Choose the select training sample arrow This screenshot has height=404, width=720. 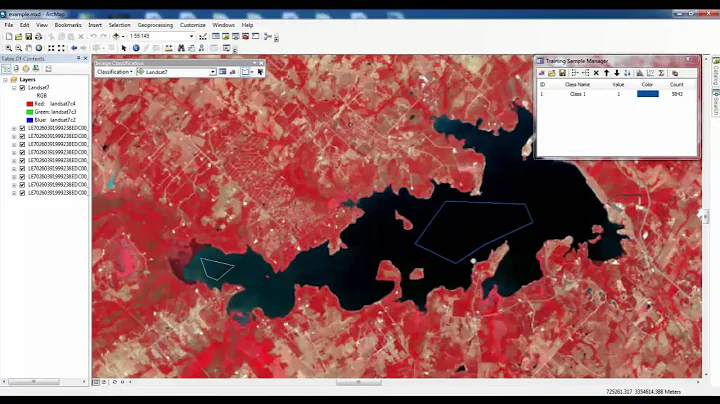[260, 72]
